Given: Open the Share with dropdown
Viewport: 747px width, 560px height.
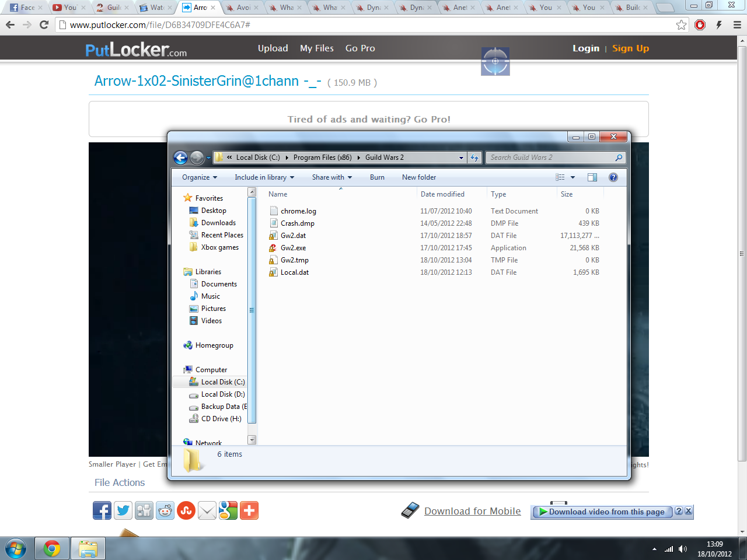Looking at the screenshot, I should (332, 177).
